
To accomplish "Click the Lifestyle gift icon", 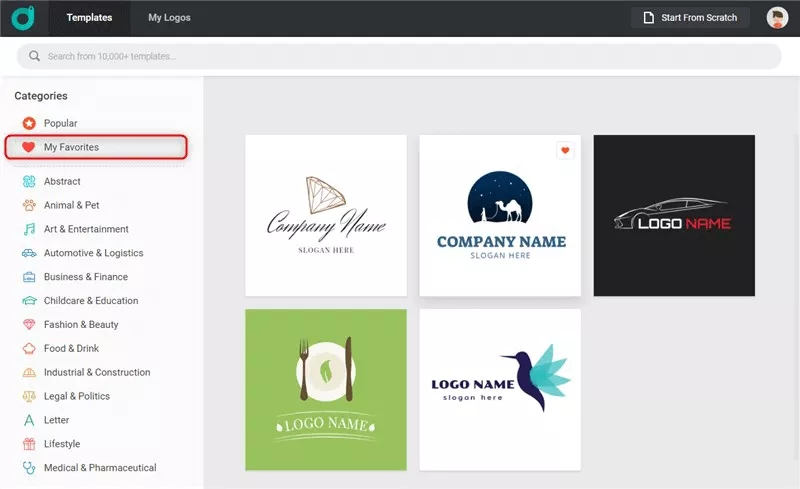I will [x=29, y=444].
